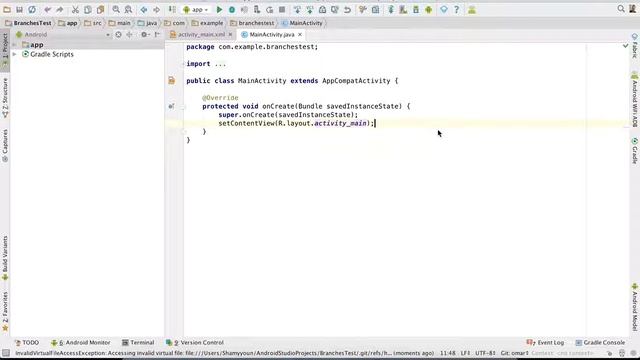
Task: Open the Structure tool window
Action: point(5,98)
